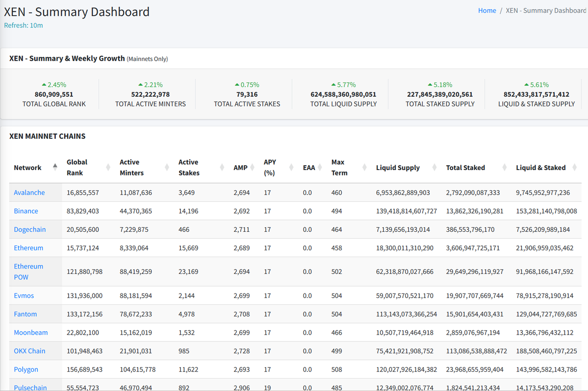
Task: Click Polygon global rank 156,689,543
Action: coord(85,369)
